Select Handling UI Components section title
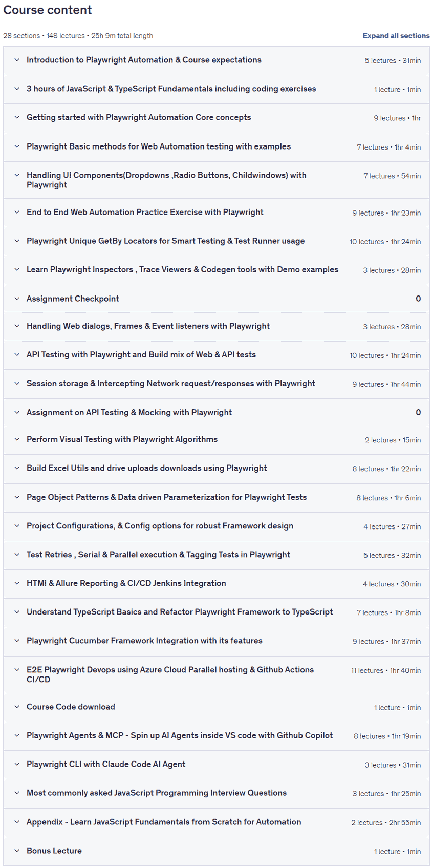The width and height of the screenshot is (432, 868). point(166,180)
